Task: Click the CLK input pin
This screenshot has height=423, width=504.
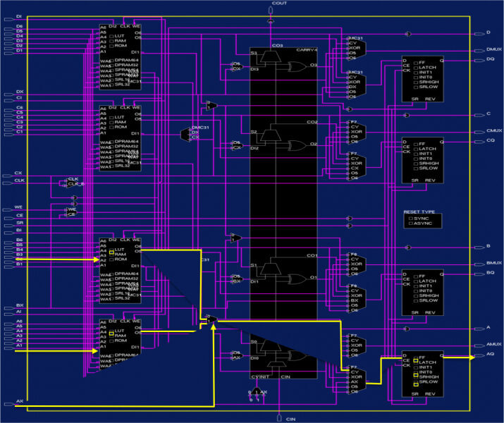Action: (x=19, y=180)
